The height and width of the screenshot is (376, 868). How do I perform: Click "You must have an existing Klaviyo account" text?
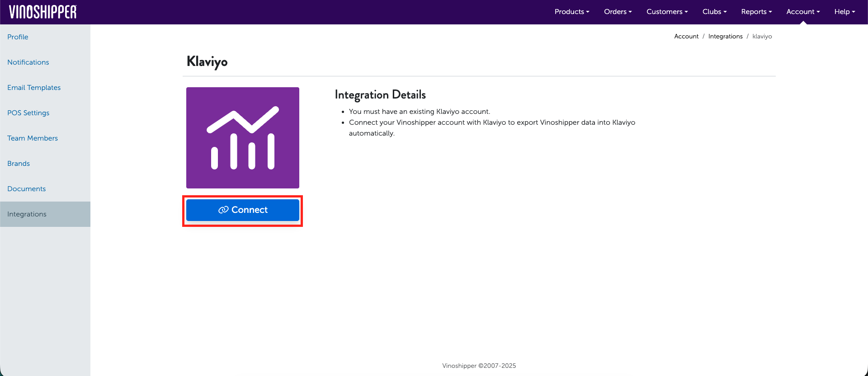pyautogui.click(x=420, y=112)
